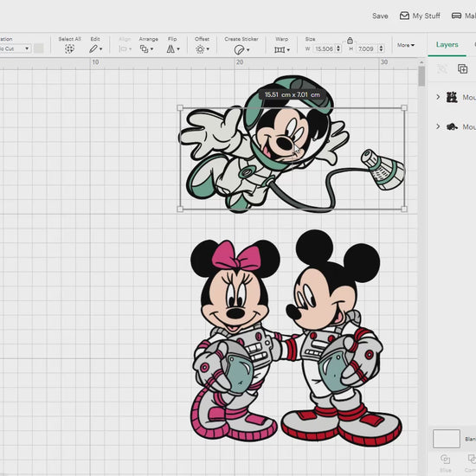Open the Edit pencil tool
The width and height of the screenshot is (476, 476).
pyautogui.click(x=93, y=48)
